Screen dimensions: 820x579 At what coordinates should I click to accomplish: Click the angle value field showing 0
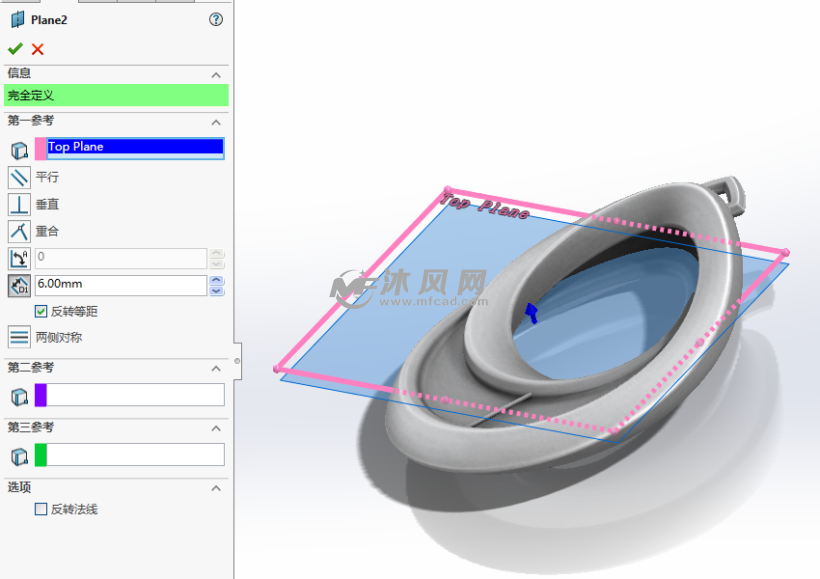121,258
